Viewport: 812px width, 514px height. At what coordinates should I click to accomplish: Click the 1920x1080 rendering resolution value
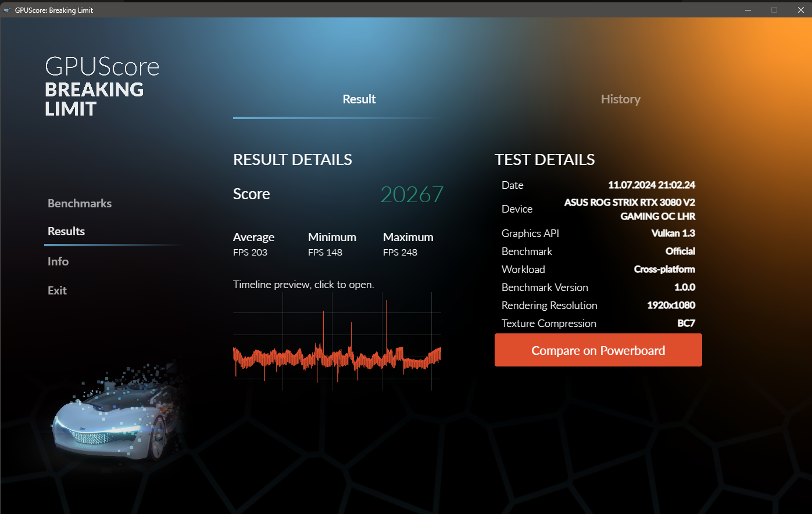tap(671, 305)
